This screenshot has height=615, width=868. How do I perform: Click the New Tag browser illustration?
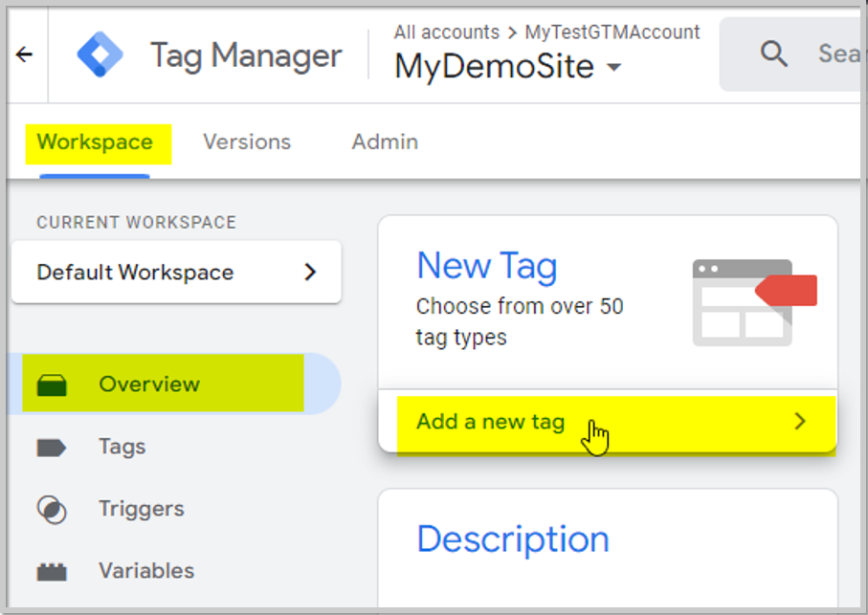754,302
